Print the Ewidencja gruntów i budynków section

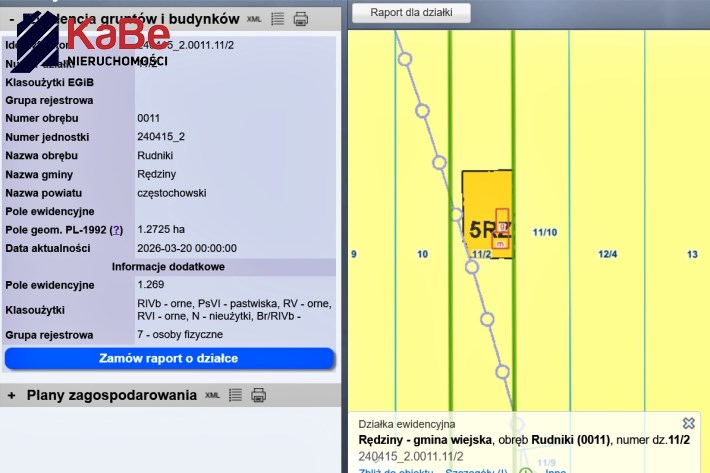point(300,18)
